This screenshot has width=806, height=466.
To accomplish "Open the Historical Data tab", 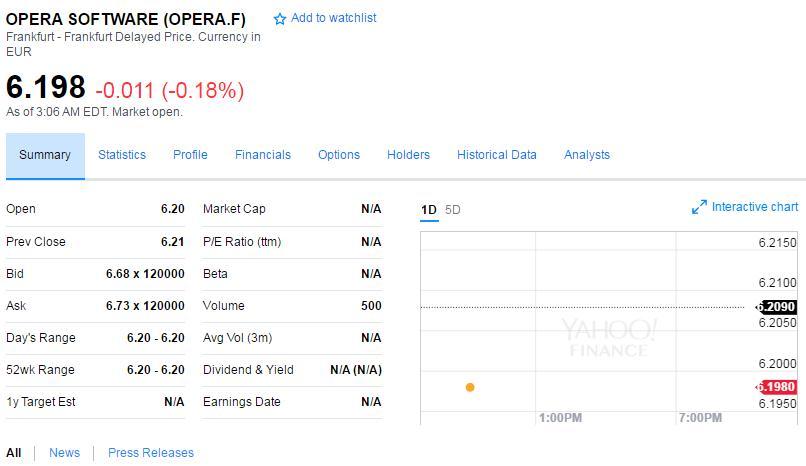I will pos(497,155).
